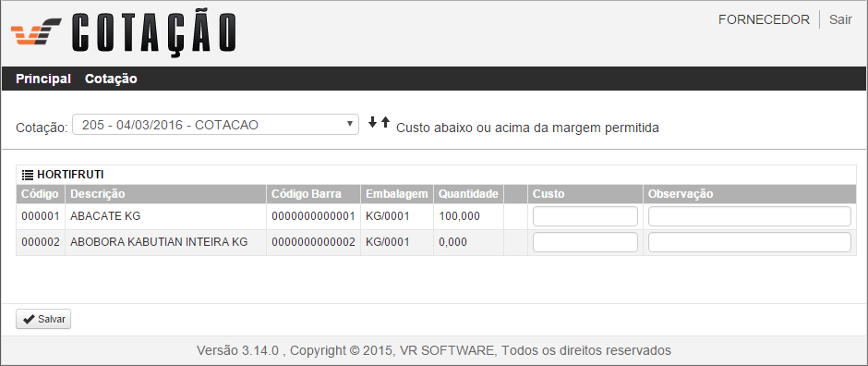The height and width of the screenshot is (366, 868).
Task: Click KG/0001 packaging in ABACATE row
Action: pos(388,216)
